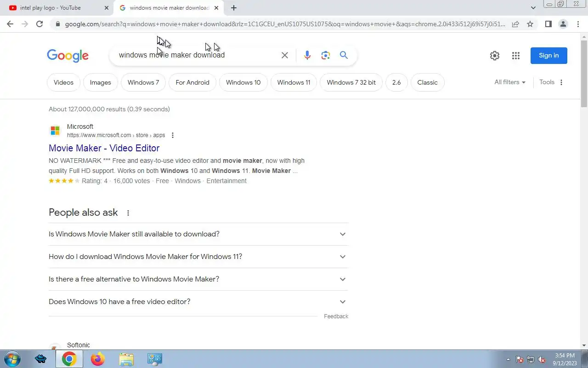The height and width of the screenshot is (368, 588).
Task: Open Search Tools options
Action: tap(547, 82)
